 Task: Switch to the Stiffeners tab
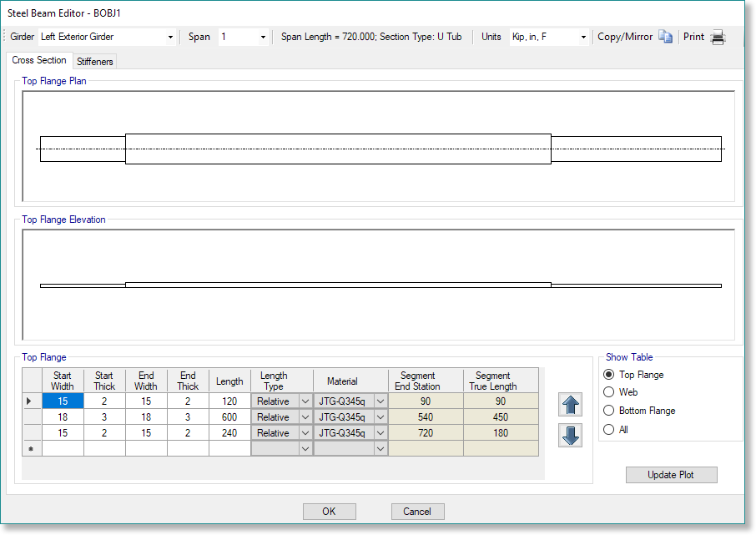(x=94, y=61)
